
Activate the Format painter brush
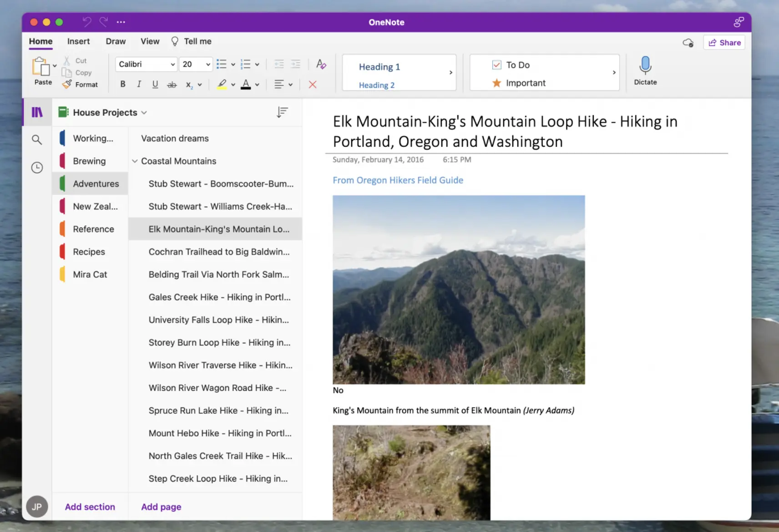(67, 84)
